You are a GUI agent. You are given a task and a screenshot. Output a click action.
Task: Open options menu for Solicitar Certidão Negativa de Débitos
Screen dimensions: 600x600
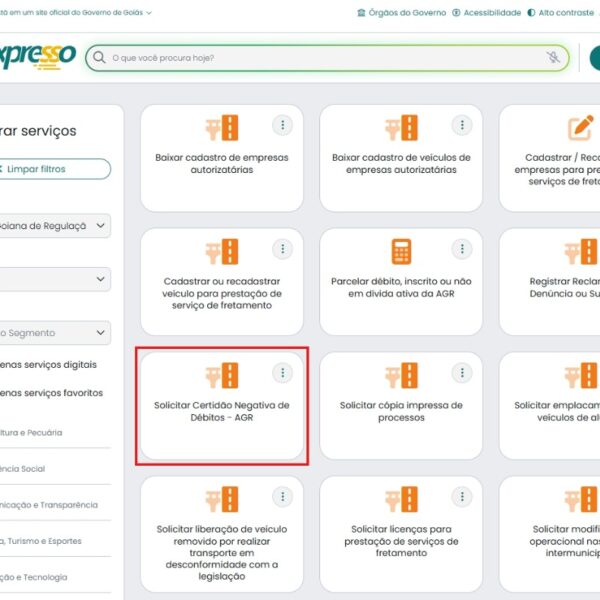coord(282,373)
